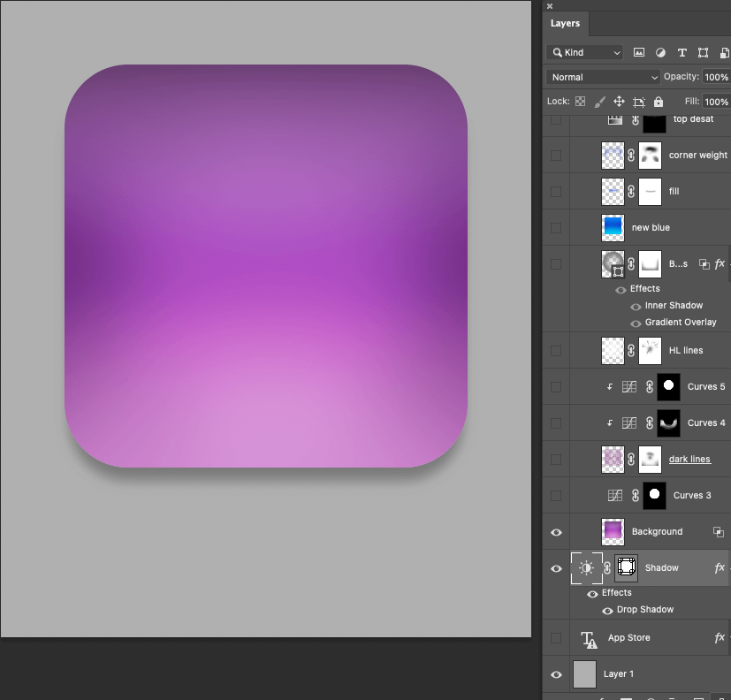
Task: Select the underlined 'dark lines' layer
Action: [689, 460]
